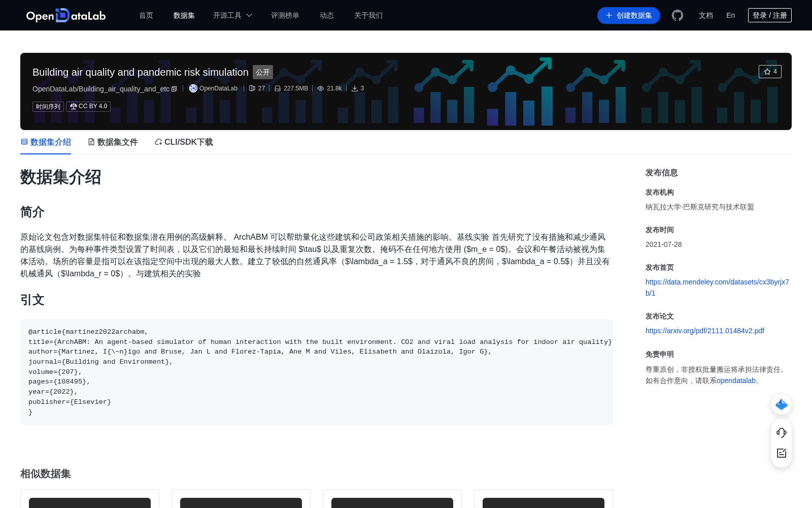The width and height of the screenshot is (812, 508).
Task: Click the storage size icon 227.5MB
Action: (x=278, y=88)
